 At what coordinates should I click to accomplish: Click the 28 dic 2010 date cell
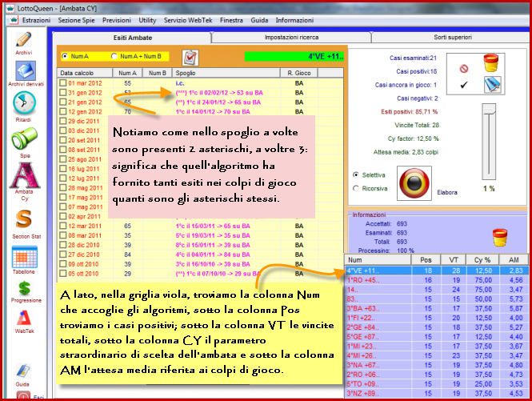click(84, 245)
